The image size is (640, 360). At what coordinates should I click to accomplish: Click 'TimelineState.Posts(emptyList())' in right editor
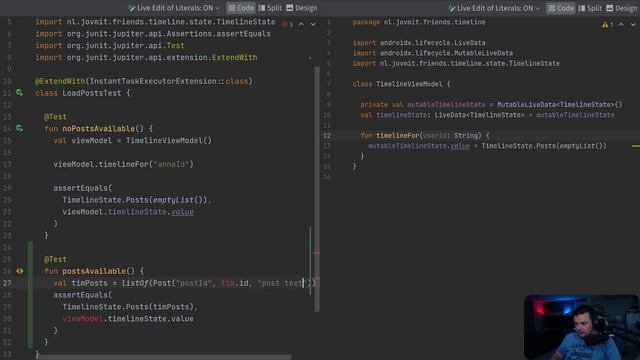point(544,146)
